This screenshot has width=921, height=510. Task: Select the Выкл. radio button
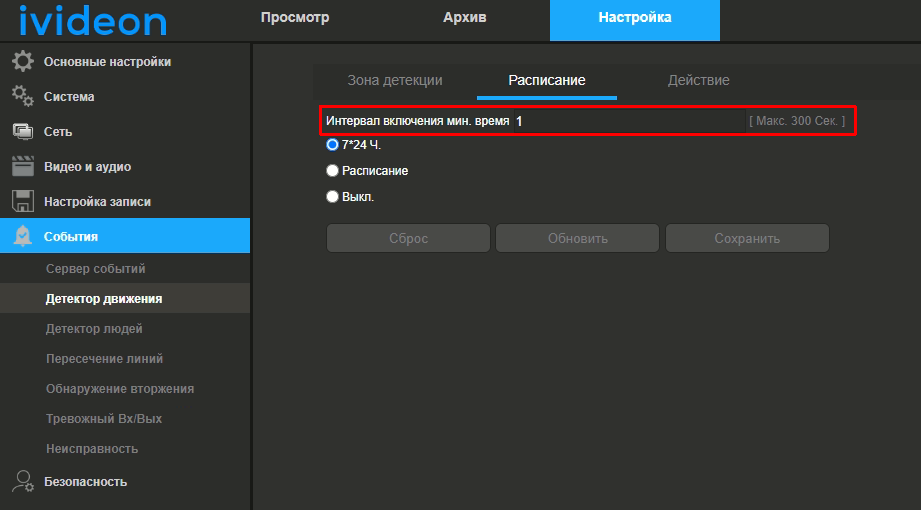coord(332,197)
